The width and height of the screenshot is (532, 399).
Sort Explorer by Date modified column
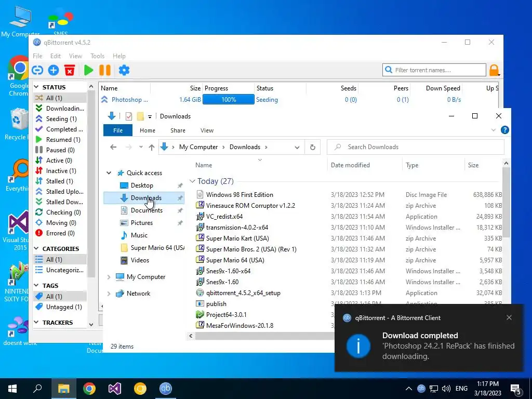pos(350,165)
